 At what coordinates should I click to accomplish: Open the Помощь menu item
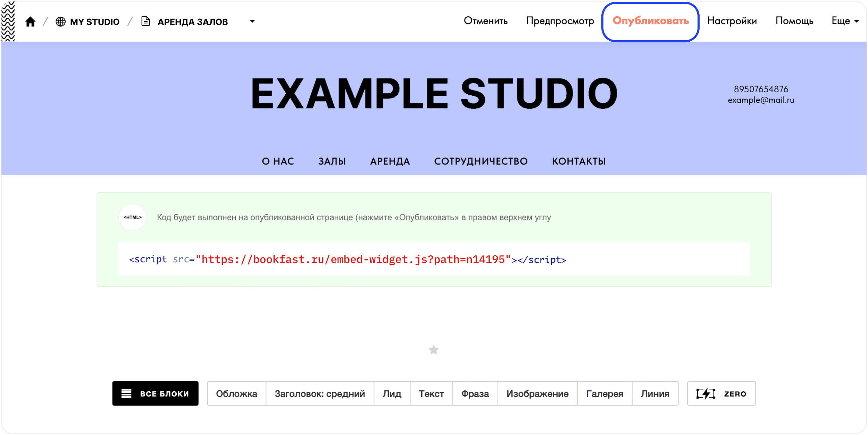794,21
